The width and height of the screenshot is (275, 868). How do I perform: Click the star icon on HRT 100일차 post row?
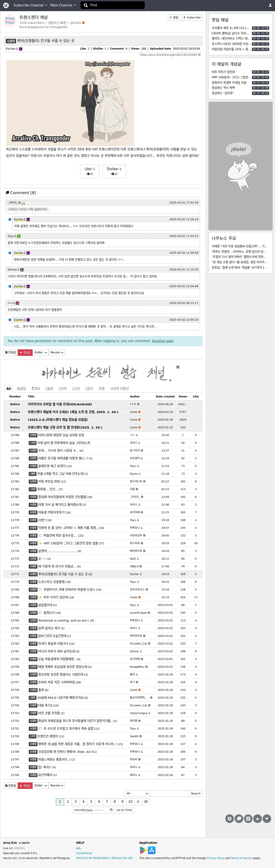pyautogui.click(x=40, y=543)
